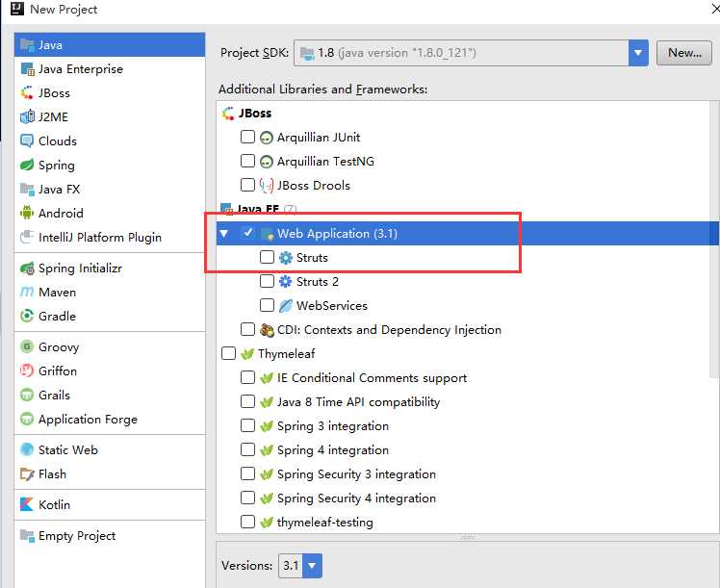Image resolution: width=720 pixels, height=588 pixels.
Task: Click the Kotlin logo icon
Action: pos(27,504)
